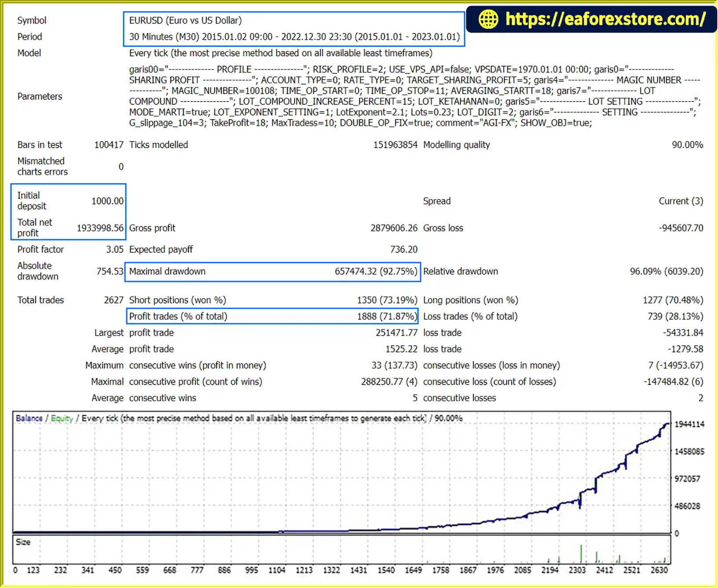Click the Total trades value 2627
This screenshot has height=588, width=718.
tap(114, 300)
